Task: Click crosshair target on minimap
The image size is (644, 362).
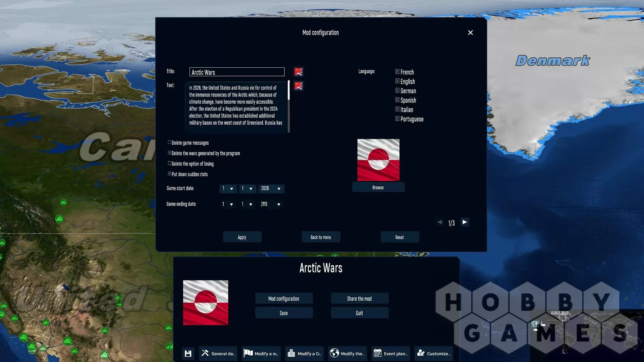Action: pos(562,318)
